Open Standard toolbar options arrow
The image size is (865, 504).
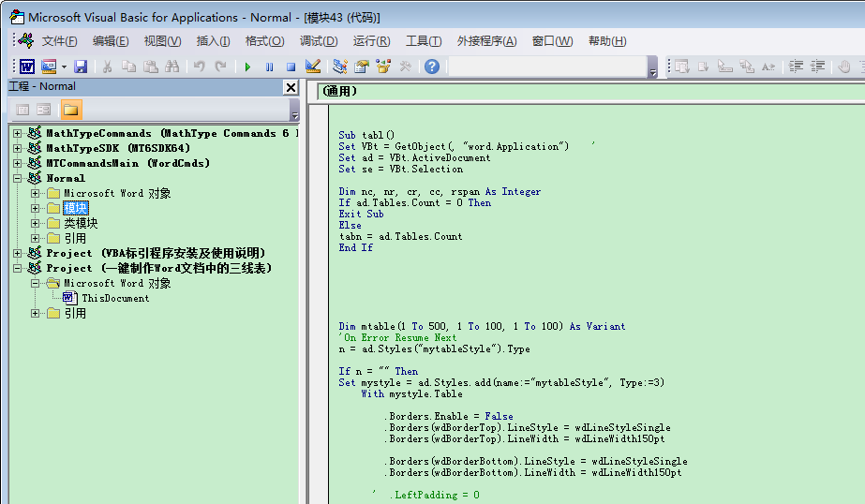pyautogui.click(x=652, y=67)
